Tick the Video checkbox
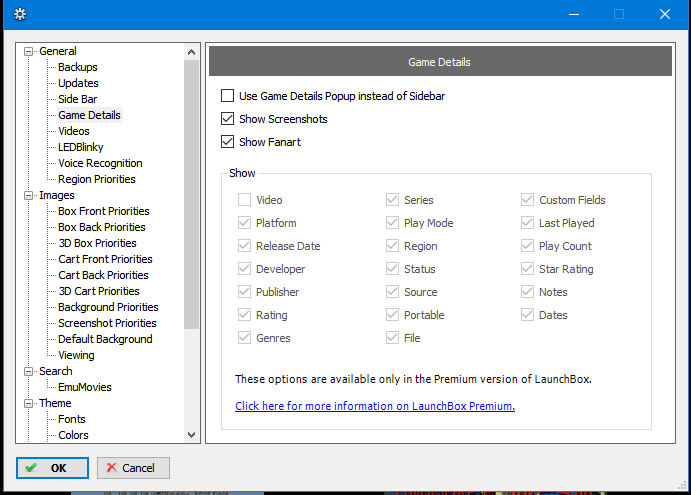The height and width of the screenshot is (495, 691). tap(244, 200)
